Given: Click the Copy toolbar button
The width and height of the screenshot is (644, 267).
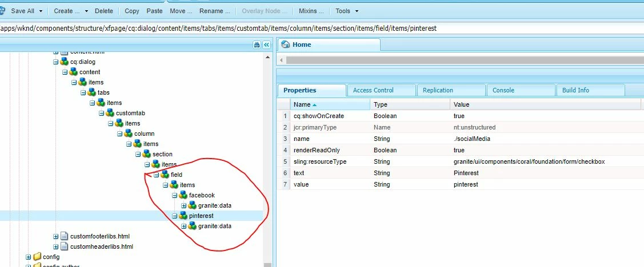Looking at the screenshot, I should (132, 11).
